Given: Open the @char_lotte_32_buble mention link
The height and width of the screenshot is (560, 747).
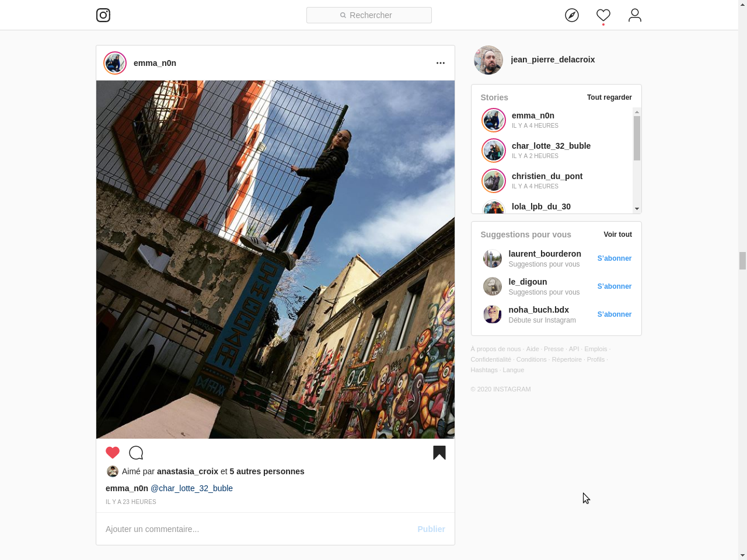Looking at the screenshot, I should (191, 488).
